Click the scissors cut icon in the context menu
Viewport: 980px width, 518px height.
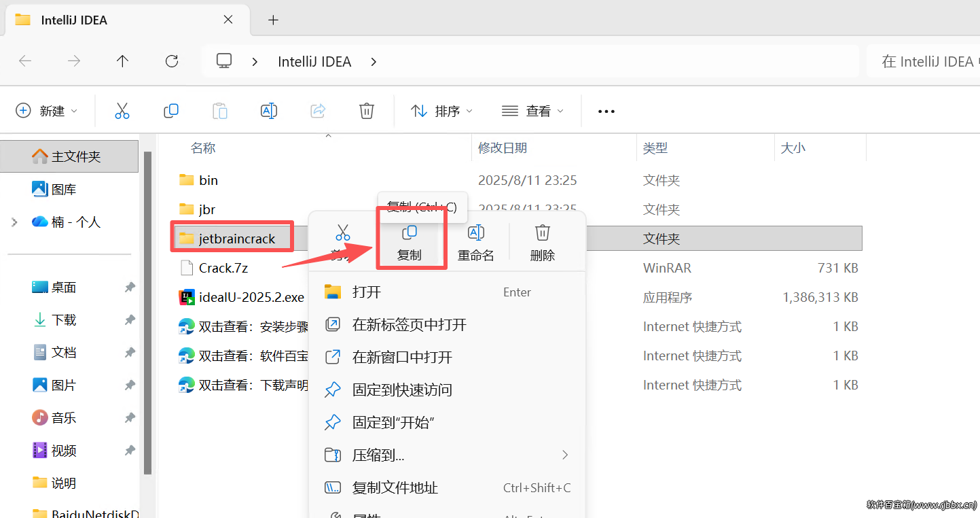343,233
